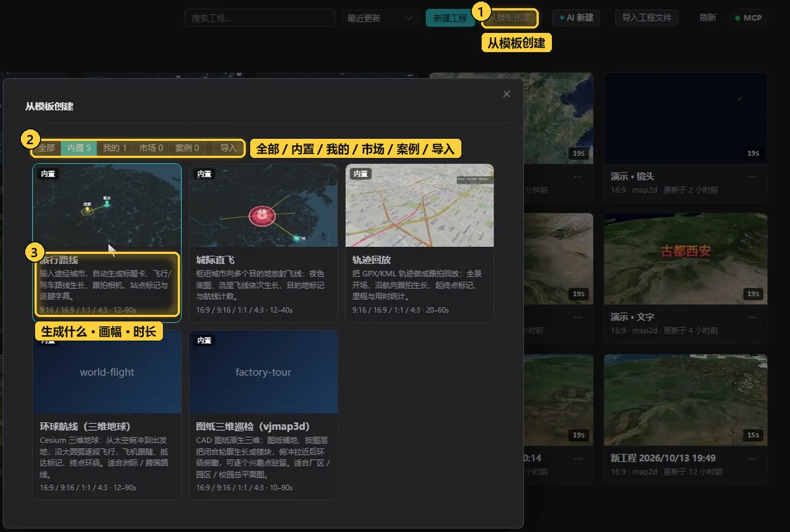Select the 全部 template tab

coord(47,148)
